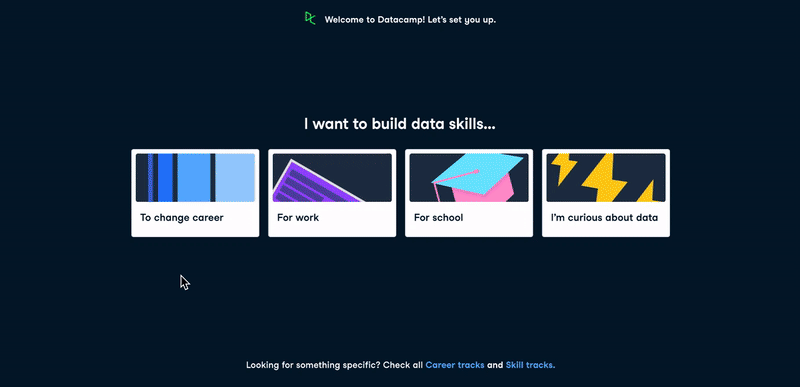Select 'I'm curious about data' card
The height and width of the screenshot is (387, 800).
point(606,193)
